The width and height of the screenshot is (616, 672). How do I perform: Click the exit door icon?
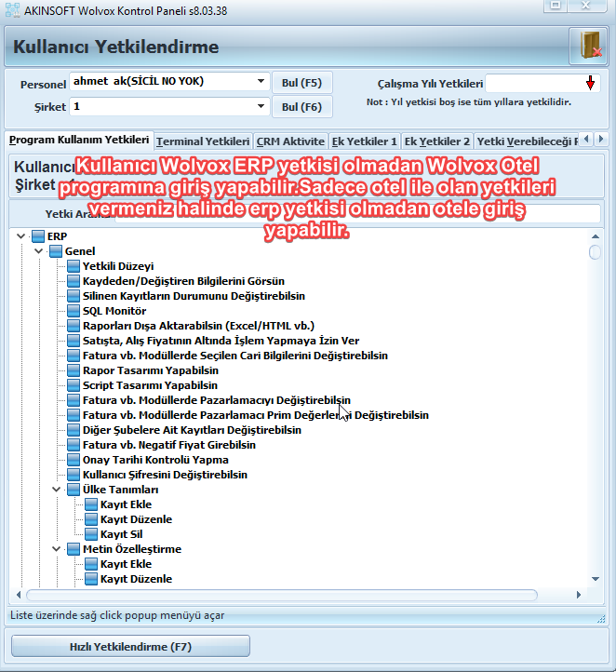point(588,47)
